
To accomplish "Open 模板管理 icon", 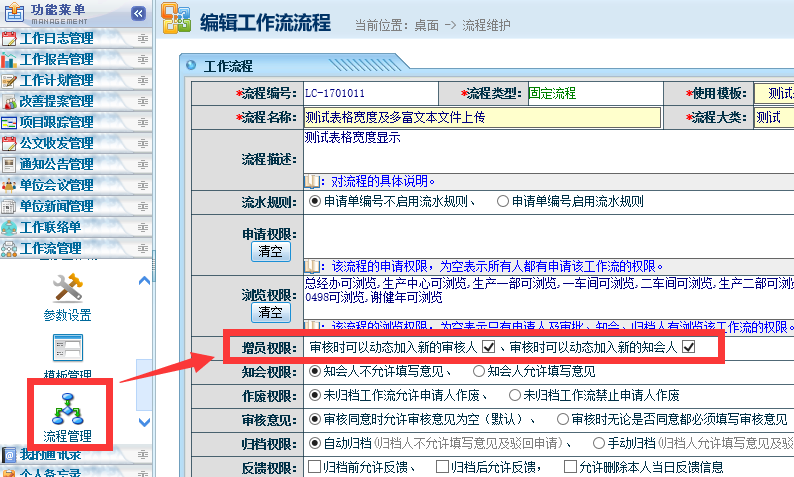I will (67, 348).
